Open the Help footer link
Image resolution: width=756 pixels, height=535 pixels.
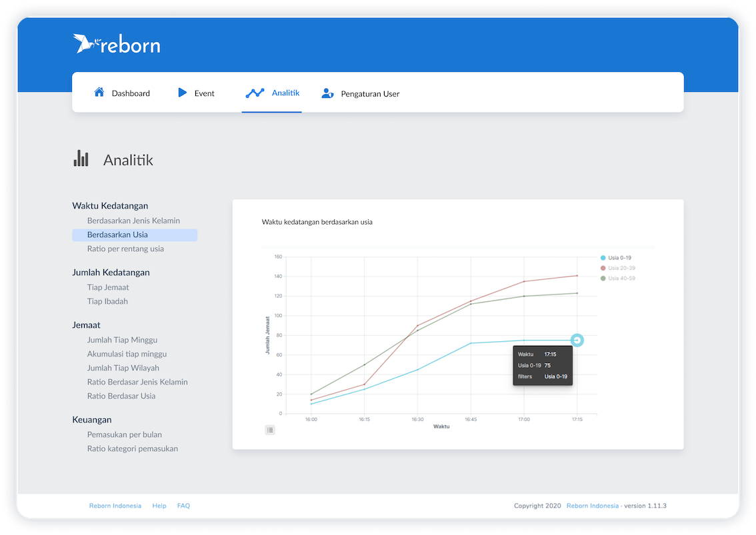coord(159,506)
